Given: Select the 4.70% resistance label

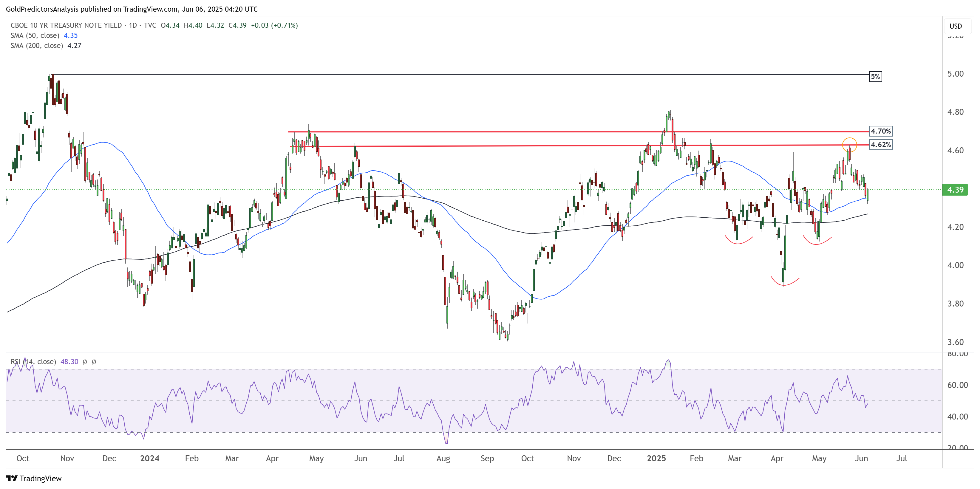Looking at the screenshot, I should [x=881, y=131].
